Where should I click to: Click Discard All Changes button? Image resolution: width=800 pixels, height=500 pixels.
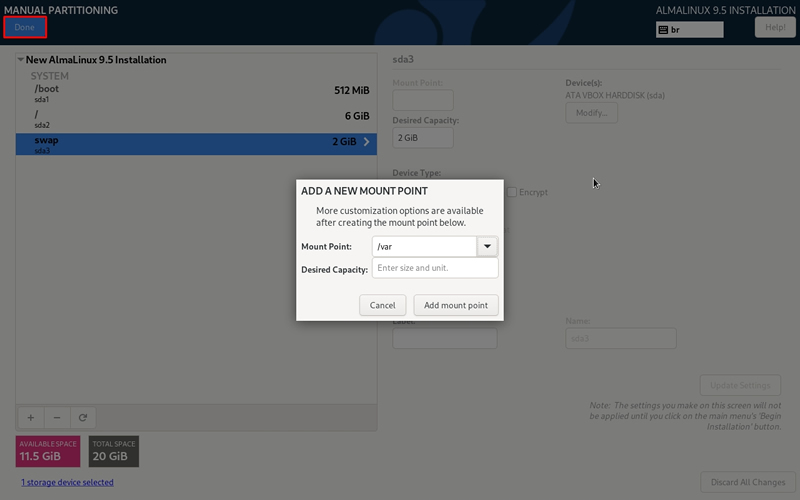point(748,482)
